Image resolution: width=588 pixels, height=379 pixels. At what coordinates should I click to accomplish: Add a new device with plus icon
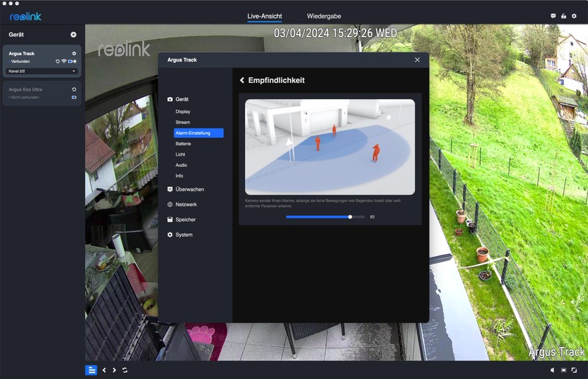click(74, 34)
